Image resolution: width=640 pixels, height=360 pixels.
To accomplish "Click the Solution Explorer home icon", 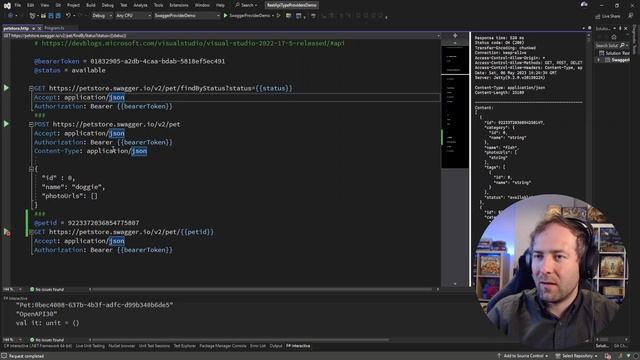I will click(x=614, y=37).
